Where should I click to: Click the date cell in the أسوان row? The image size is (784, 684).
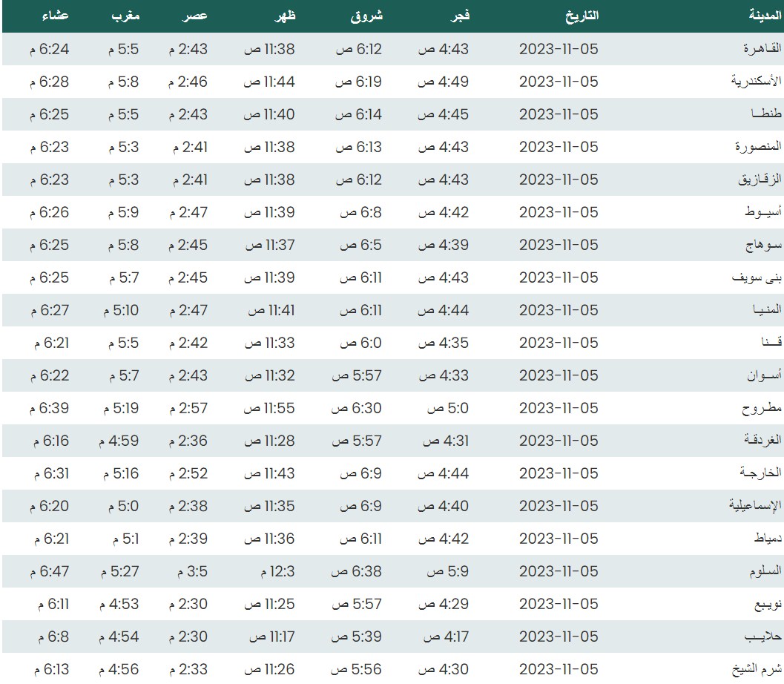558,375
